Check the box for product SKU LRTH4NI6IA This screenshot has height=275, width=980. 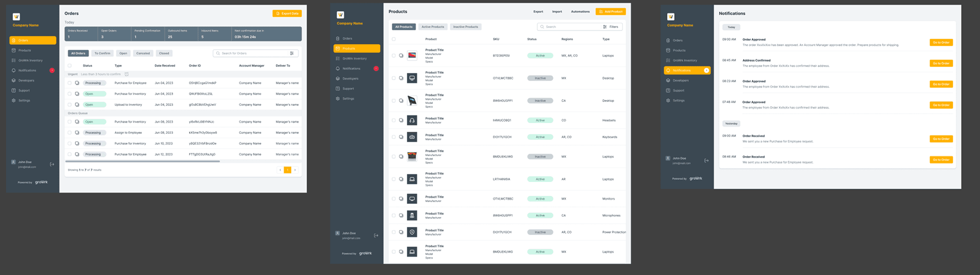click(394, 179)
